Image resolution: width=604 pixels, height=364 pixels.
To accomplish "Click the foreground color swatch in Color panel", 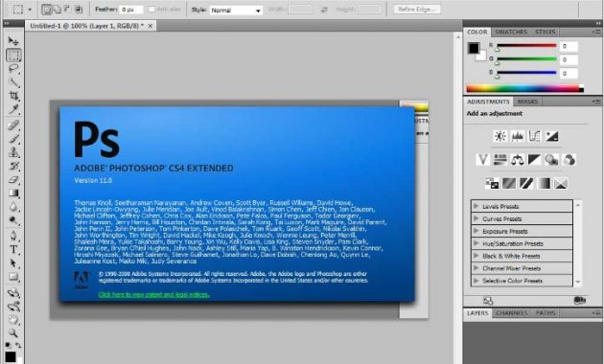I will (x=474, y=48).
